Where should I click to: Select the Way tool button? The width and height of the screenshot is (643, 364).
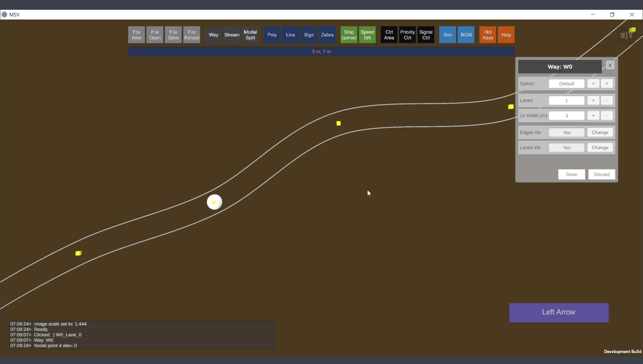tap(213, 35)
